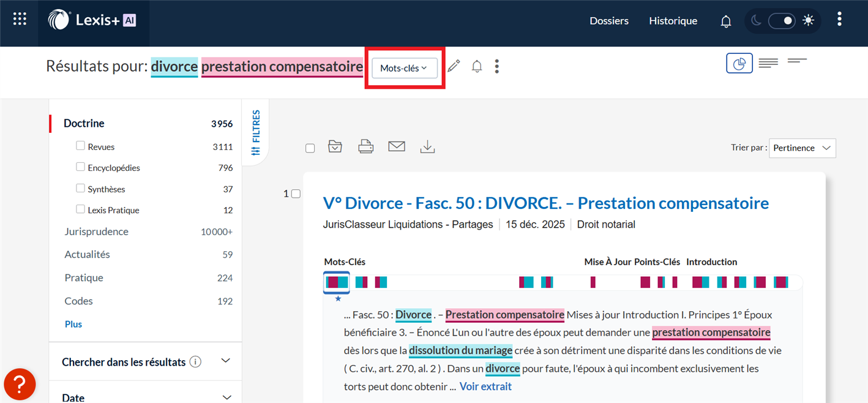Open Historique in the top navigation
Screen dimensions: 868x403
pos(673,21)
